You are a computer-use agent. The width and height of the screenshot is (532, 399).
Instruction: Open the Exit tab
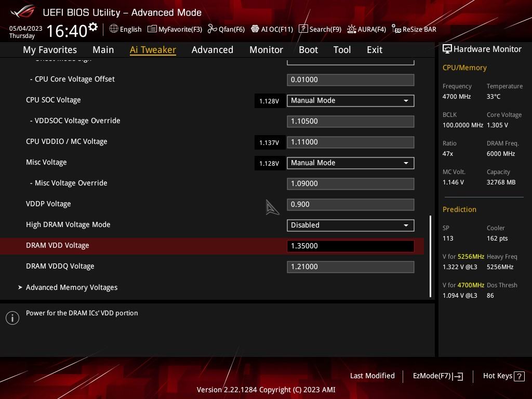pos(375,50)
